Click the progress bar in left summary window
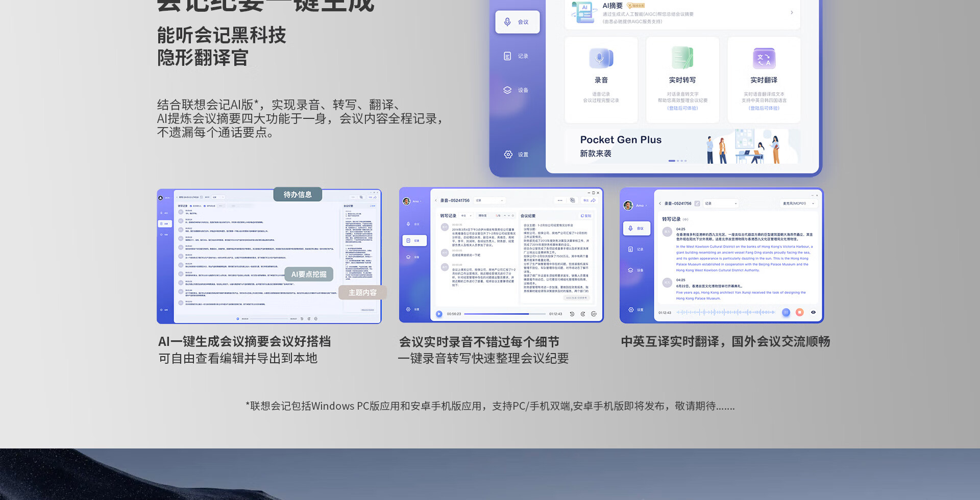 pyautogui.click(x=268, y=318)
